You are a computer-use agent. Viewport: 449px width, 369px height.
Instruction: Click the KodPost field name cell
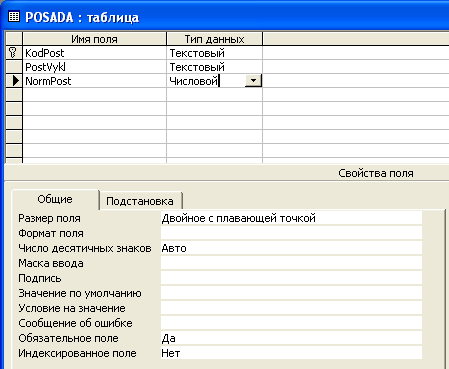tap(94, 53)
